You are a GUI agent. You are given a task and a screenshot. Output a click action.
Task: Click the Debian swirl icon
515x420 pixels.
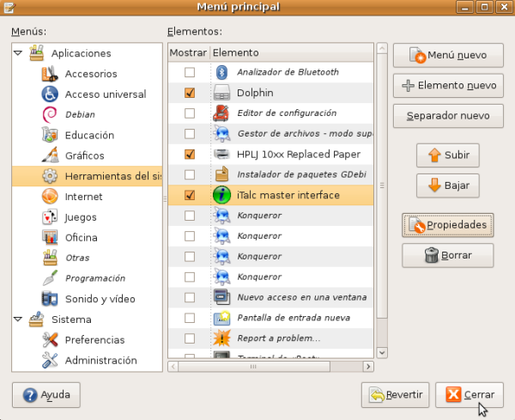click(x=50, y=114)
